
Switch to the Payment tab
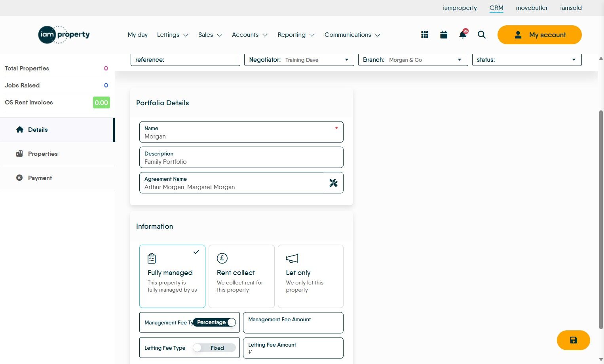click(x=57, y=178)
